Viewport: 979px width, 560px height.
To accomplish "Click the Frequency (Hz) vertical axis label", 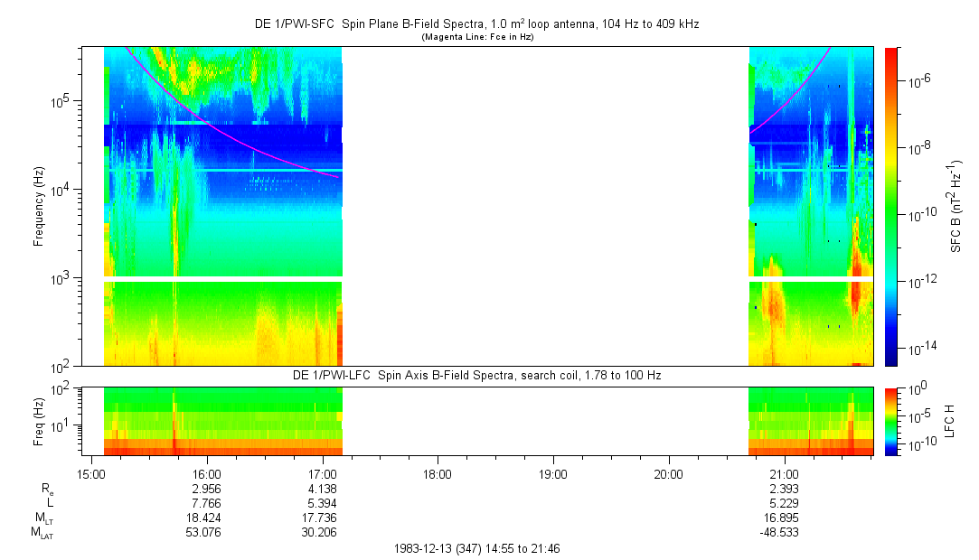I will (39, 206).
